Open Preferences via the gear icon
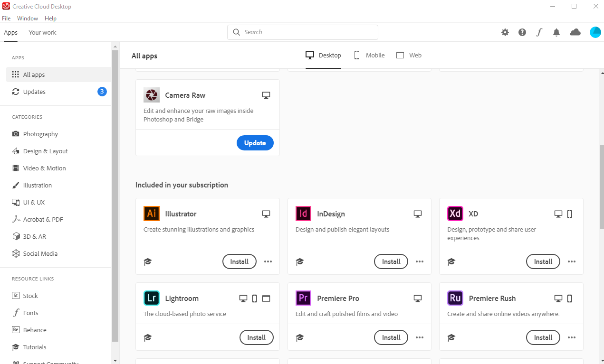604x364 pixels. tap(505, 32)
